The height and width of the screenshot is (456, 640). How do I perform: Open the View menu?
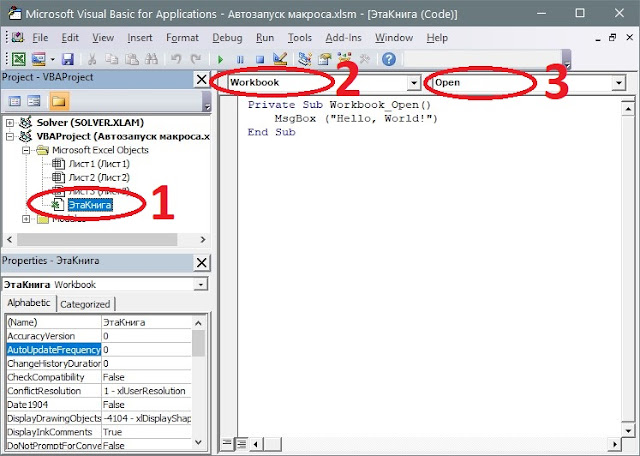(x=103, y=38)
